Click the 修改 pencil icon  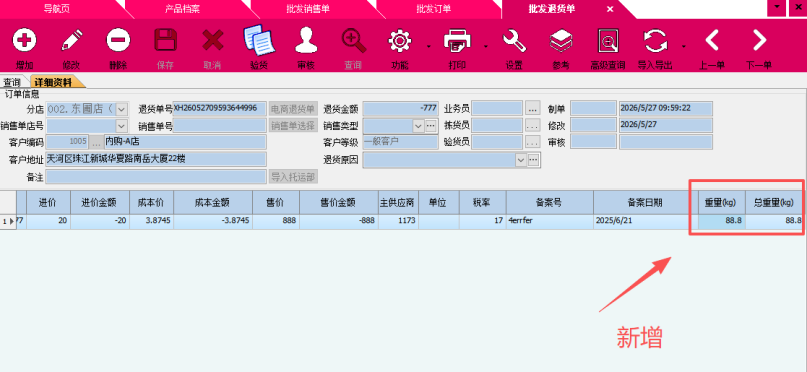pyautogui.click(x=72, y=40)
